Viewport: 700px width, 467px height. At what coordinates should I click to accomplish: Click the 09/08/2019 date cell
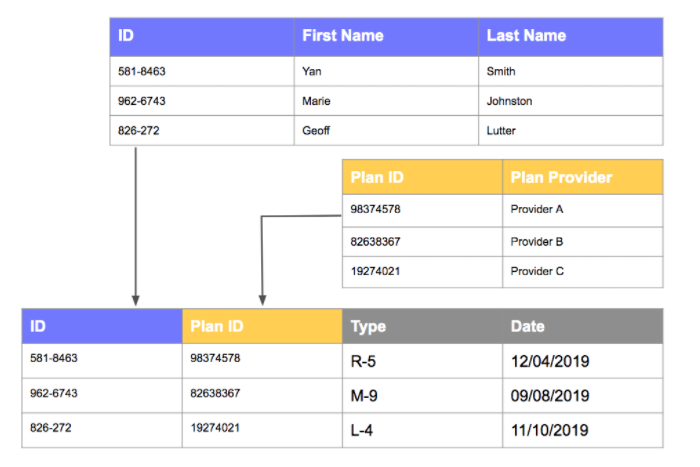point(551,395)
